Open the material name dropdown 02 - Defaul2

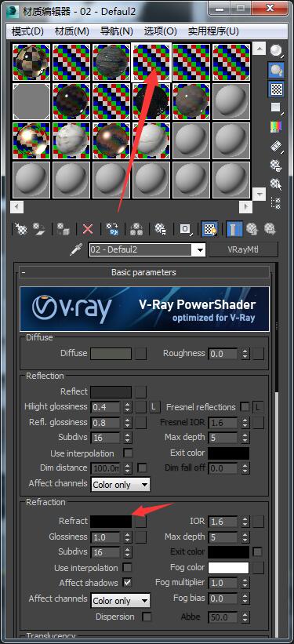point(201,249)
